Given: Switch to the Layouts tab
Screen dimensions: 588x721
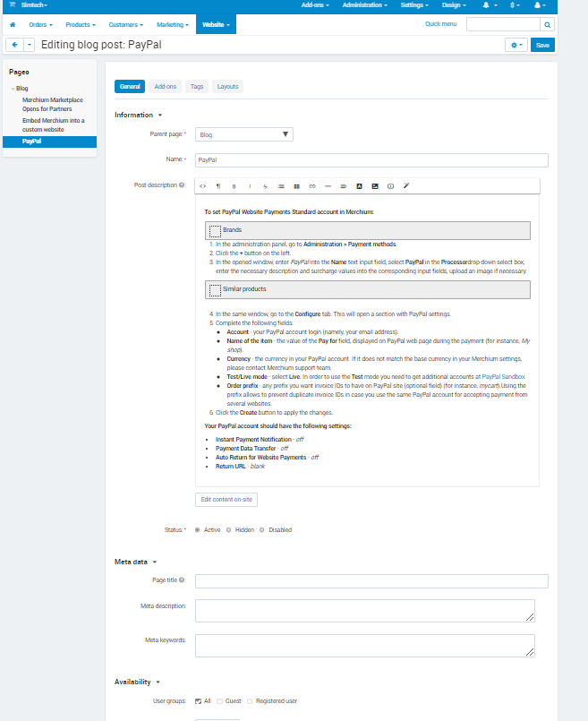Looking at the screenshot, I should (228, 87).
